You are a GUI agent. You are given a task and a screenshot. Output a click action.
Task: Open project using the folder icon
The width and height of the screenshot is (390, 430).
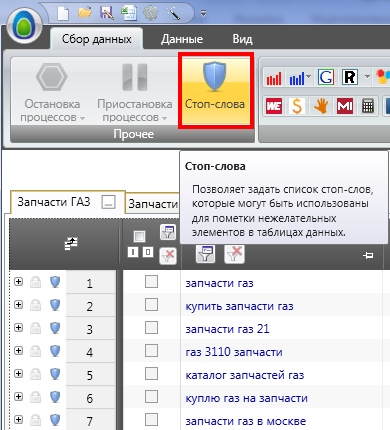(85, 13)
